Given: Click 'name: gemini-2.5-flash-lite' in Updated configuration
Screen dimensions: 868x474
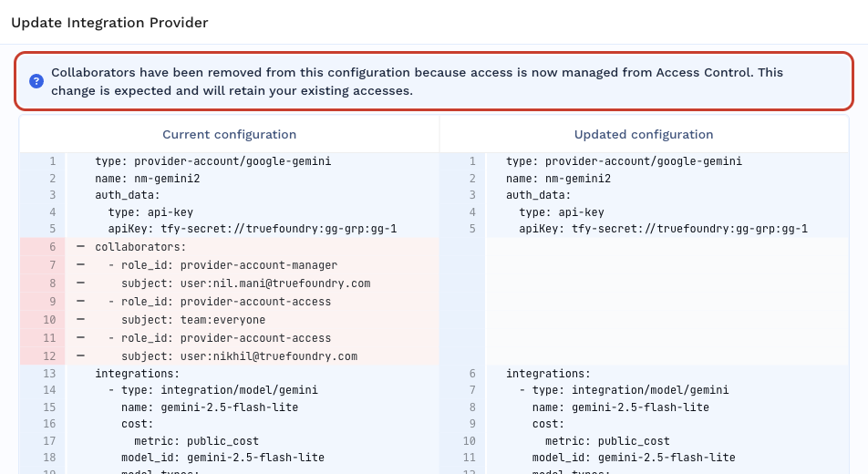Looking at the screenshot, I should coord(621,407).
